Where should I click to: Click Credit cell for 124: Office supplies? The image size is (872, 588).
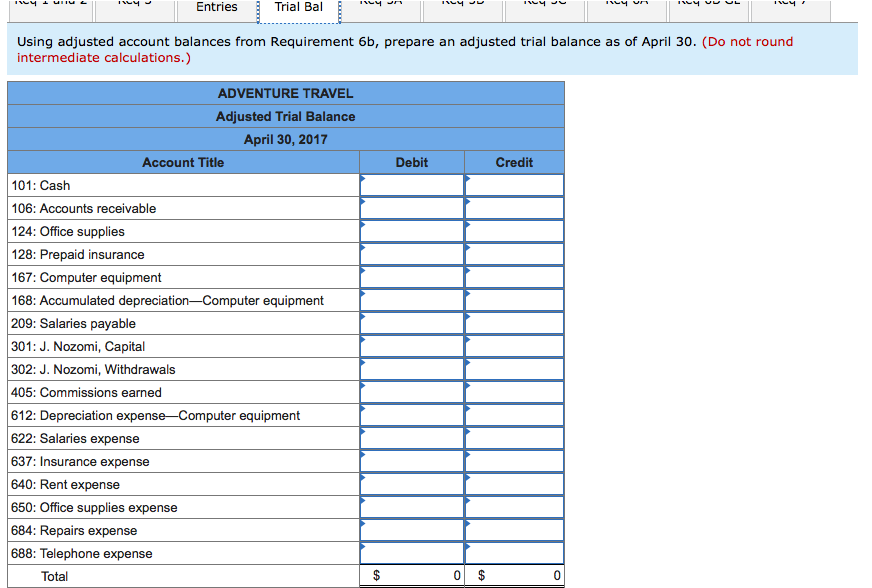click(x=514, y=231)
